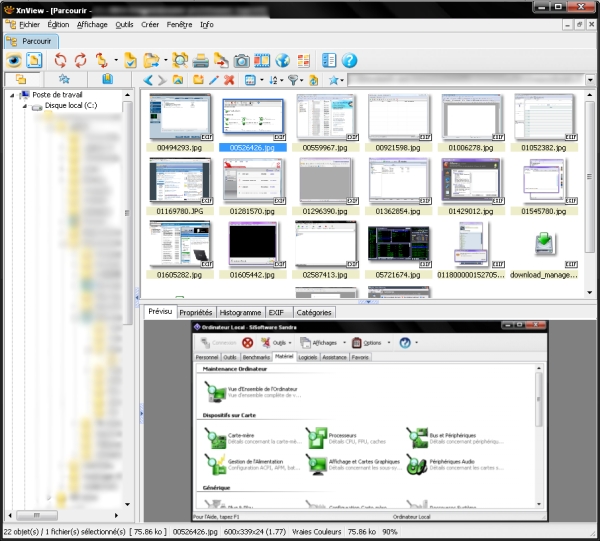Open the favorites star dropdown
The image size is (600, 541).
click(338, 79)
